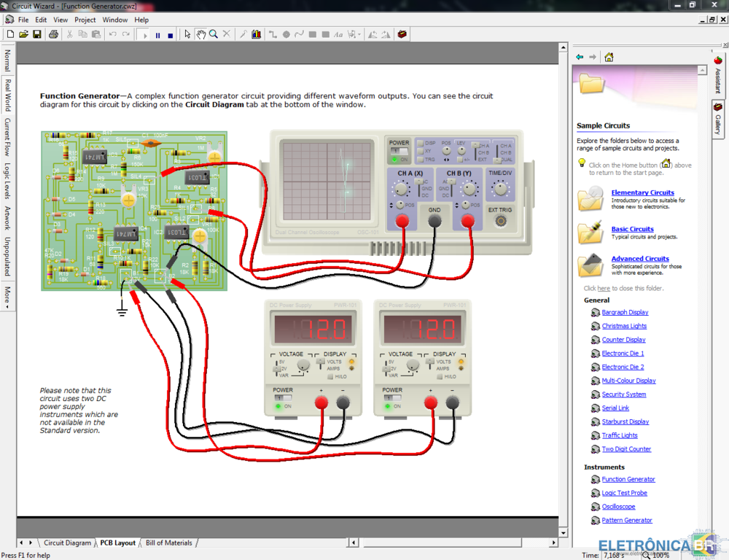Screen dimensions: 729x560
Task: Select the Zoom magnifier tool
Action: coord(214,34)
